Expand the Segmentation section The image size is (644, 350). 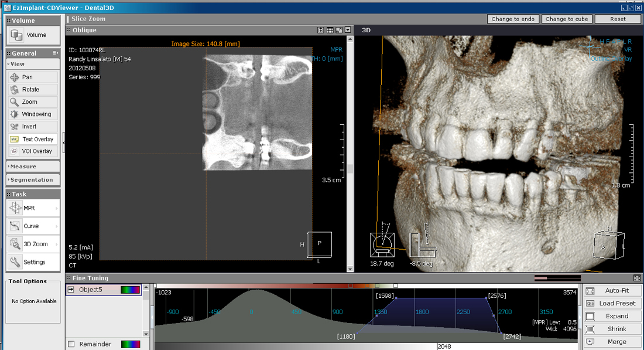point(33,180)
